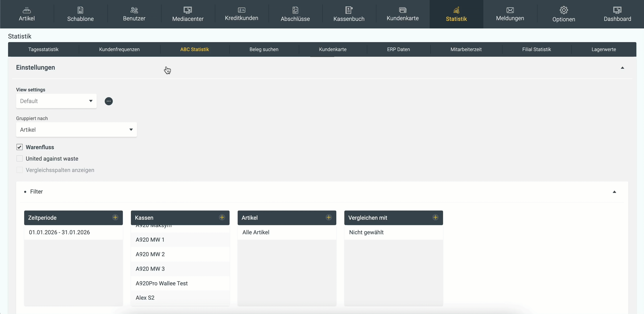Open the View settings Default dropdown
644x314 pixels.
click(56, 101)
